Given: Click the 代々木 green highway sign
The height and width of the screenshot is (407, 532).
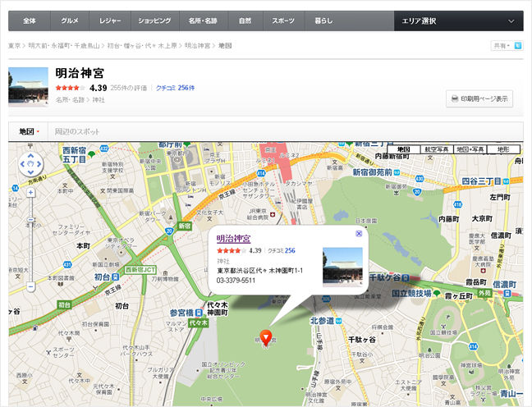Looking at the screenshot, I should tap(198, 322).
